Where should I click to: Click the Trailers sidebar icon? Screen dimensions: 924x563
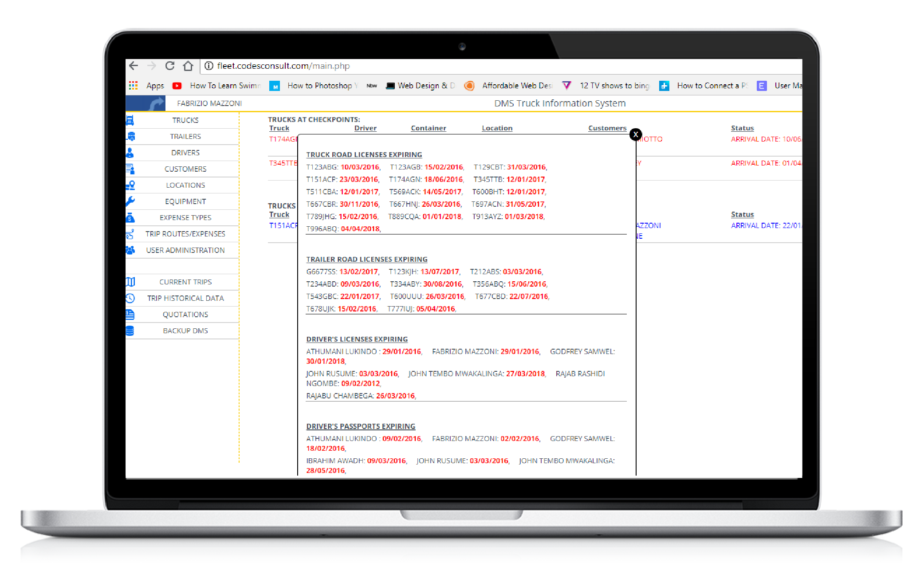pos(130,136)
